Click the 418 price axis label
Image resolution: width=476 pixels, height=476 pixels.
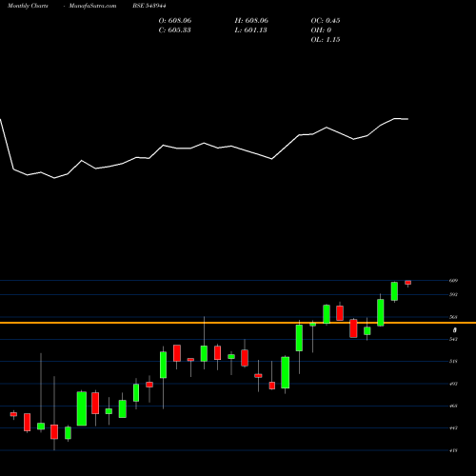coord(453,450)
